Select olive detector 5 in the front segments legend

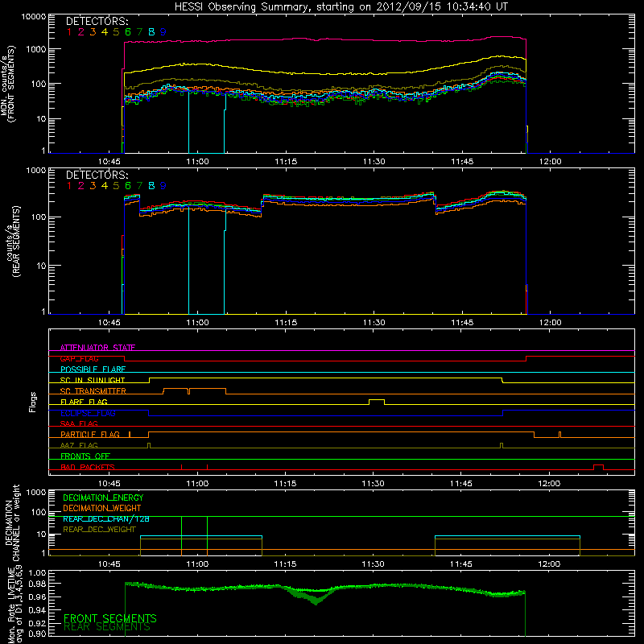click(116, 32)
